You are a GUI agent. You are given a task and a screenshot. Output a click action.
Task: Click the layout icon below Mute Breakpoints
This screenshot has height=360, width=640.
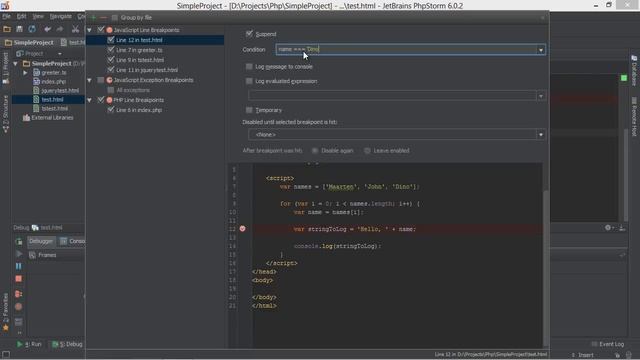(18, 322)
